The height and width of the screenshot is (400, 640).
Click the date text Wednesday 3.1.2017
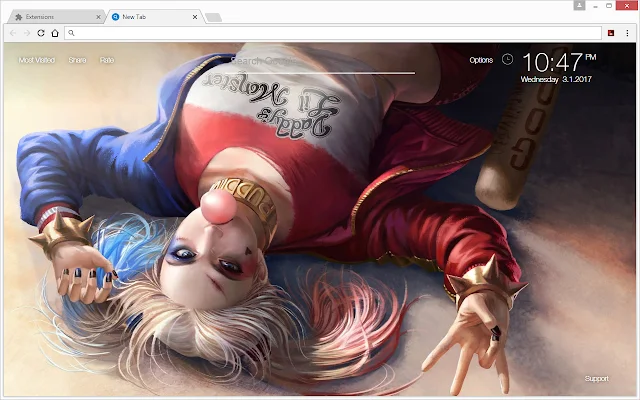(556, 79)
